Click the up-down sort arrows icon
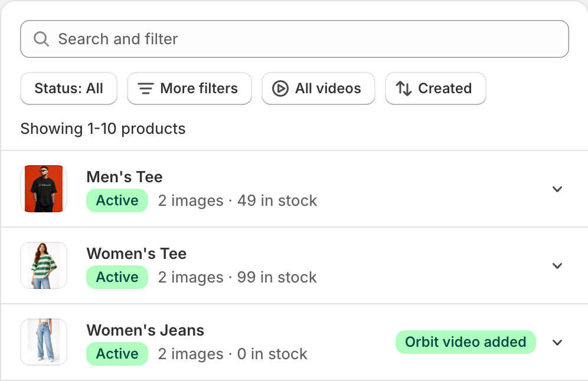588x381 pixels. (404, 89)
